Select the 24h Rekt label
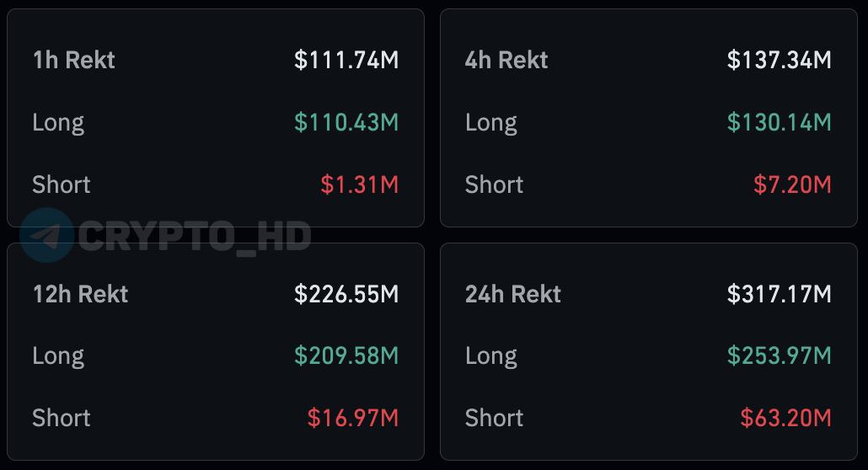This screenshot has height=470, width=868. pyautogui.click(x=513, y=294)
